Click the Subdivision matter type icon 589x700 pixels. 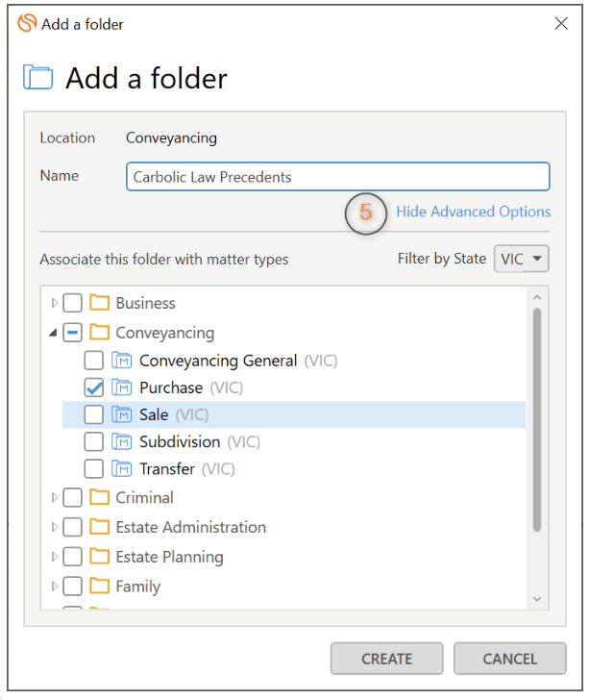[x=121, y=442]
